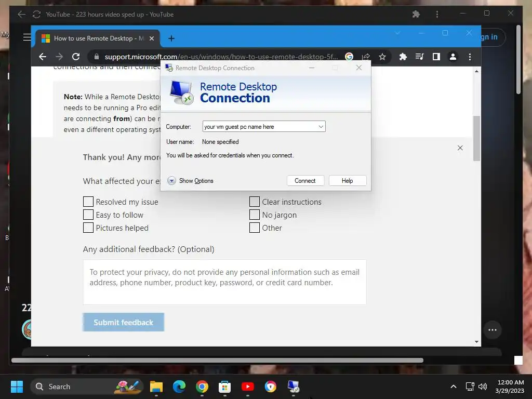Check the No jargon box
The height and width of the screenshot is (399, 532).
click(x=255, y=215)
